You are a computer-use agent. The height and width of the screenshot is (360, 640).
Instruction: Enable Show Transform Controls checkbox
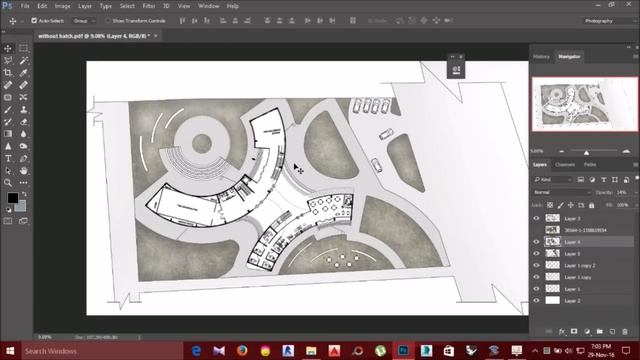(108, 20)
